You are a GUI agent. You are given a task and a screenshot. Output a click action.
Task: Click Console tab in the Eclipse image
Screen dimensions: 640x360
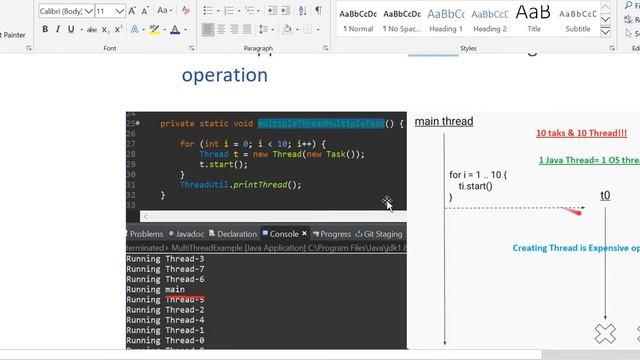click(x=284, y=234)
